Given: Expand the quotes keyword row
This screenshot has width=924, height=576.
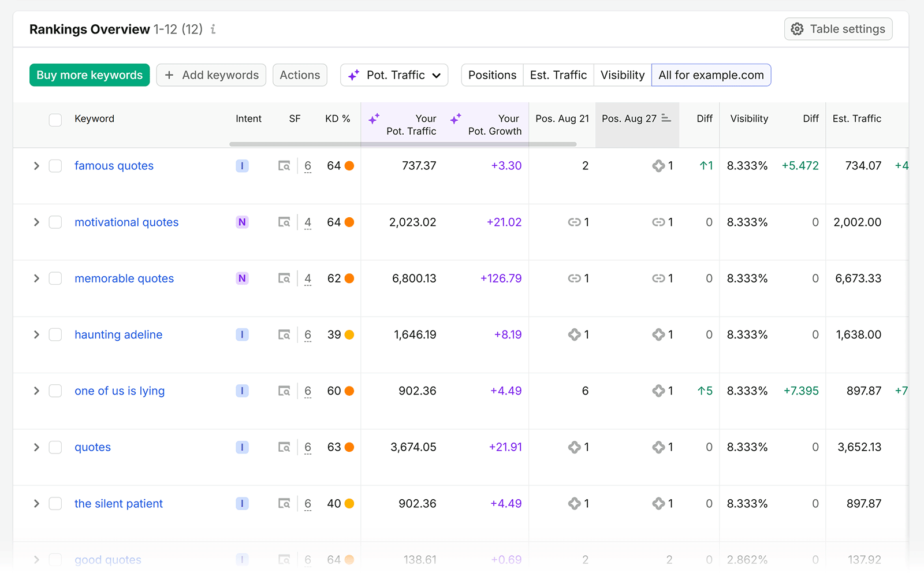Looking at the screenshot, I should [x=36, y=447].
